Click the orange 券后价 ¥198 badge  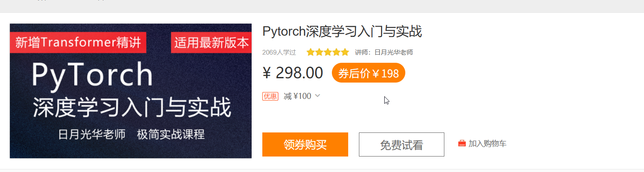[x=368, y=73]
